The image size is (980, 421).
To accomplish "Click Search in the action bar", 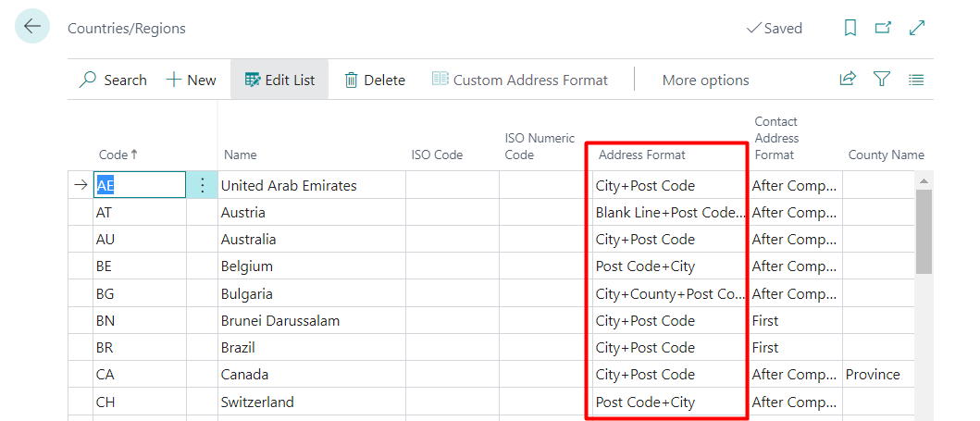I will 113,80.
